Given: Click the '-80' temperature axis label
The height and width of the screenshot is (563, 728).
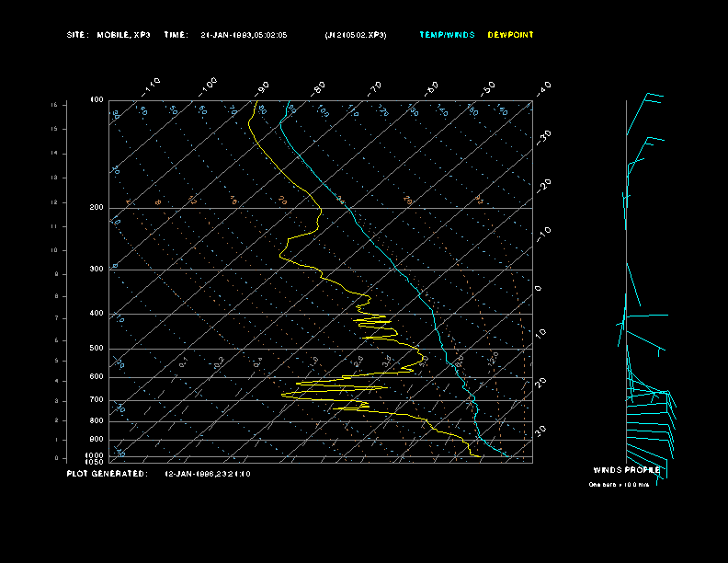Looking at the screenshot, I should point(318,88).
